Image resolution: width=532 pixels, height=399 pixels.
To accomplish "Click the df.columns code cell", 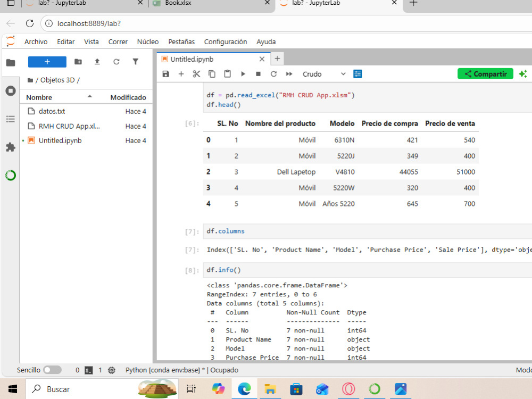I will pos(368,231).
